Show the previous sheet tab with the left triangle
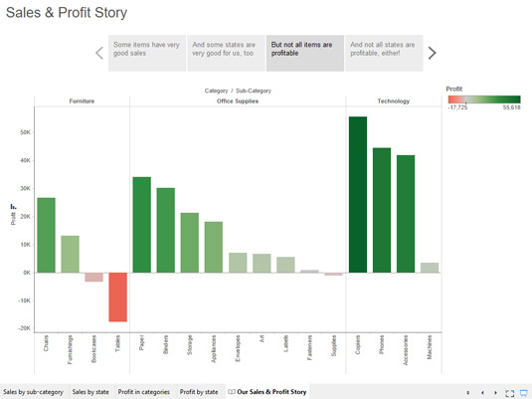 point(482,393)
